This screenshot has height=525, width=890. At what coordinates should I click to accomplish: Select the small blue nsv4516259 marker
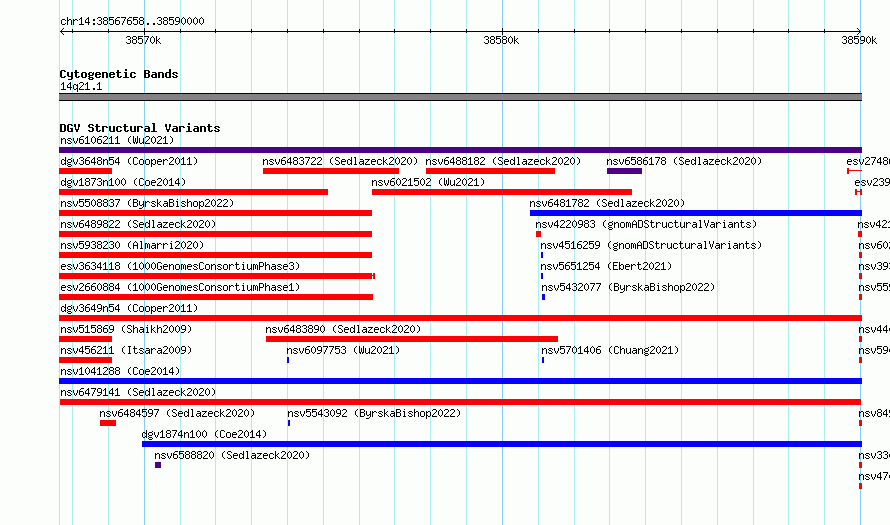click(x=542, y=255)
